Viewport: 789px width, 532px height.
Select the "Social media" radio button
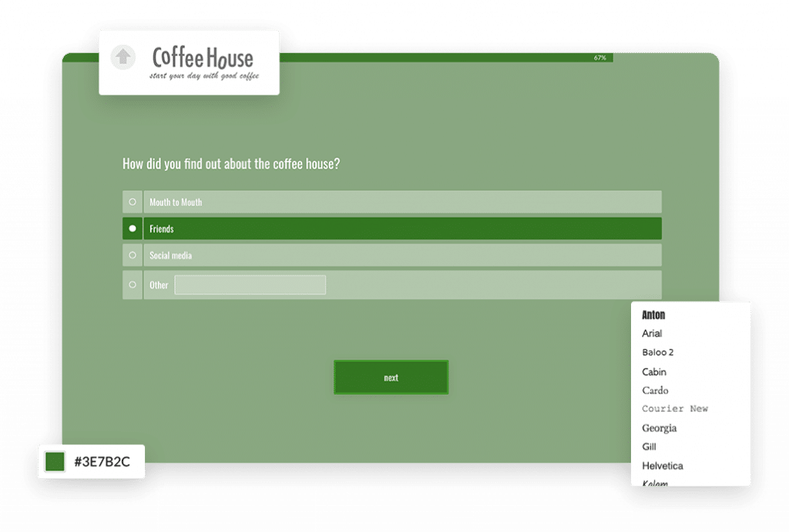(x=132, y=255)
